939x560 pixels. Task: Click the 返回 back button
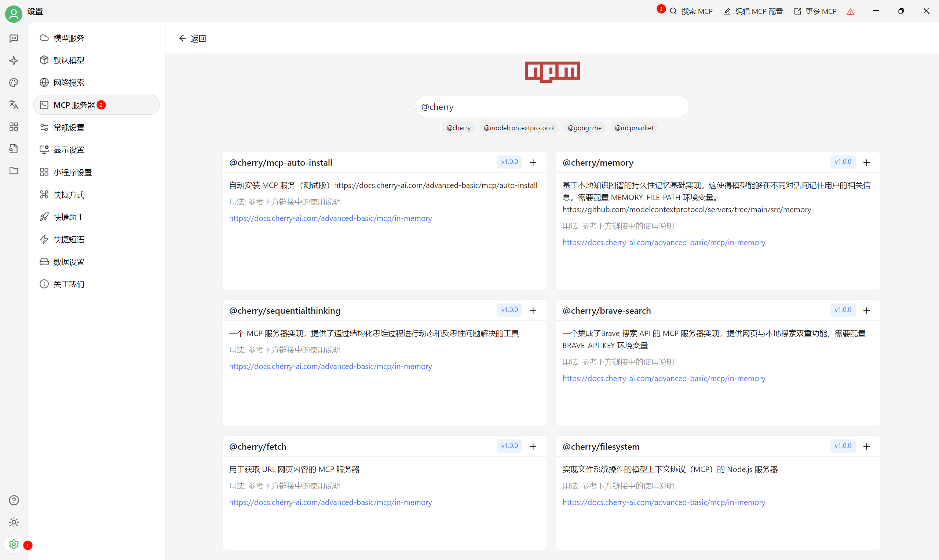pos(193,38)
